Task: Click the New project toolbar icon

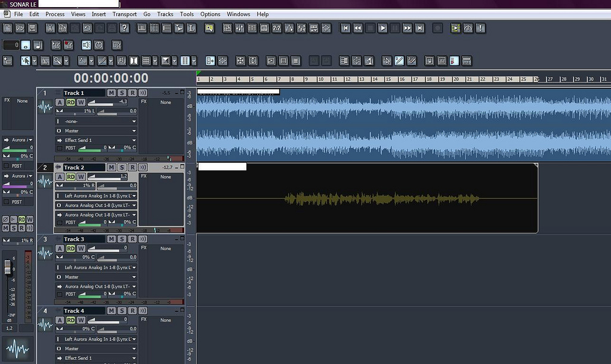Action: (8, 28)
